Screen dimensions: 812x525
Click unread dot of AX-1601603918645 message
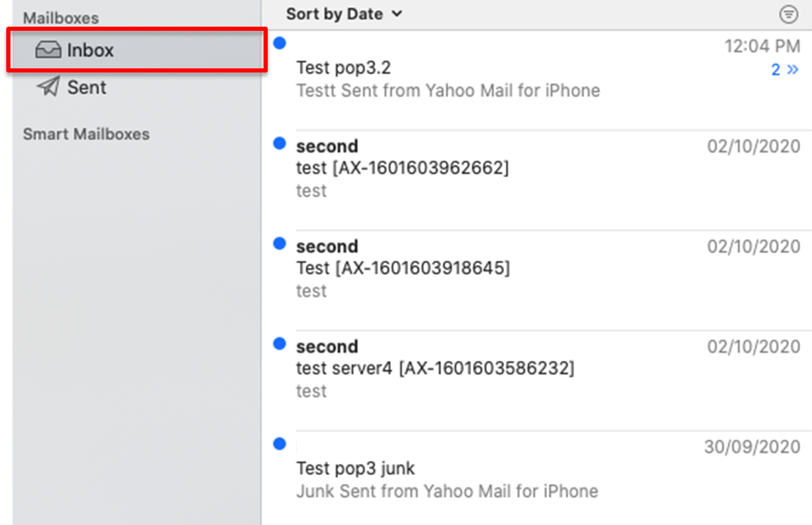coord(279,243)
